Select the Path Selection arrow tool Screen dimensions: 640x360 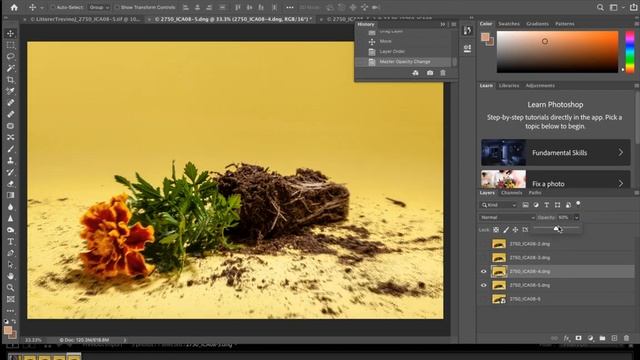click(11, 264)
